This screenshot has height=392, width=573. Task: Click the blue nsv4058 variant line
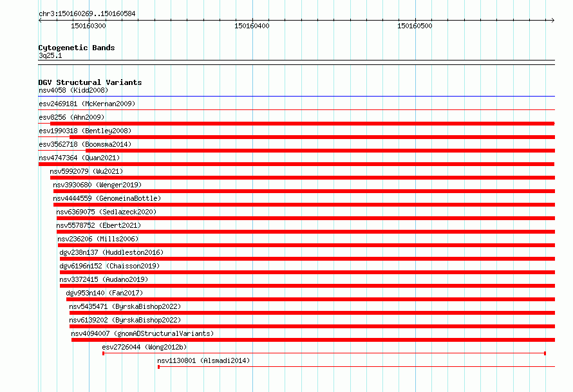point(296,97)
